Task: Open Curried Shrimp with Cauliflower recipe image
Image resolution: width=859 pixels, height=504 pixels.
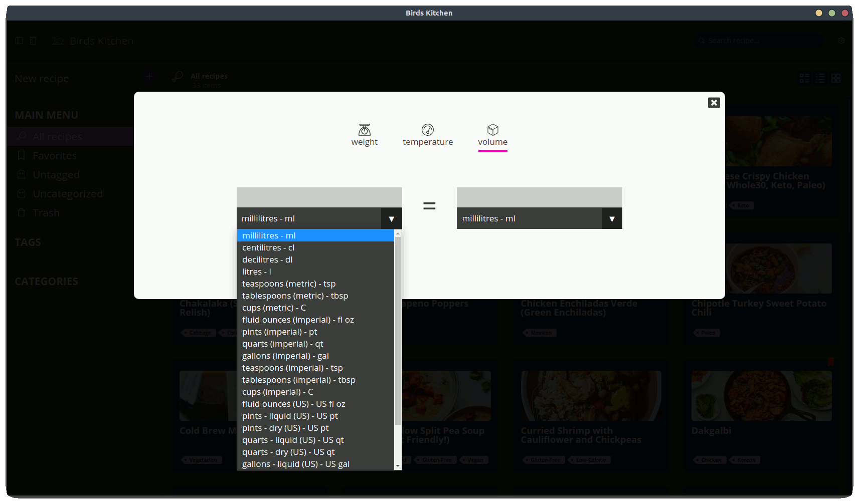Action: click(x=591, y=395)
